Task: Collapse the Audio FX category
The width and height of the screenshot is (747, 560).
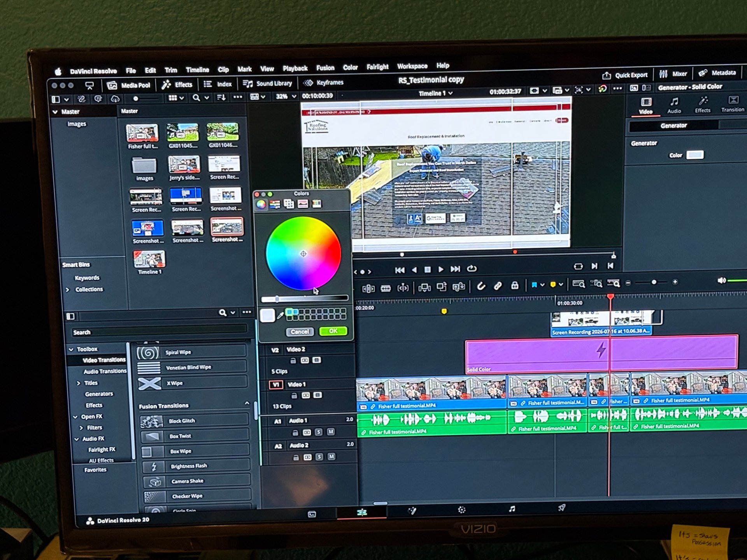Action: click(x=76, y=439)
